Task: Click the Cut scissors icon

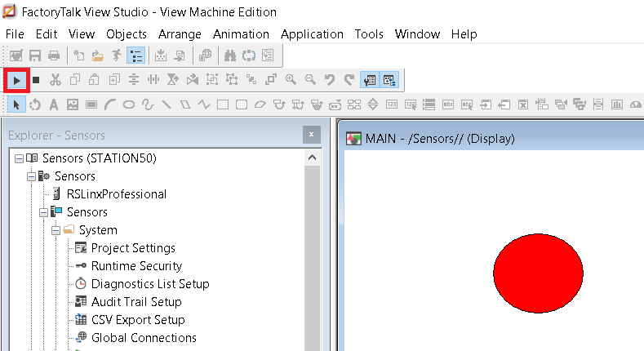Action: [55, 80]
